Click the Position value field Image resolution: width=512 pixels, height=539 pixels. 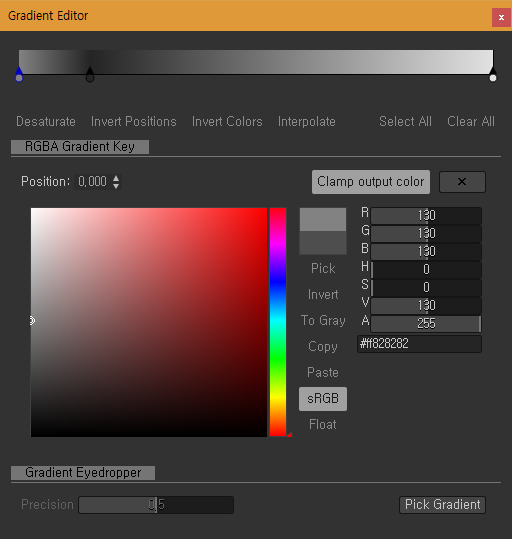(92, 182)
